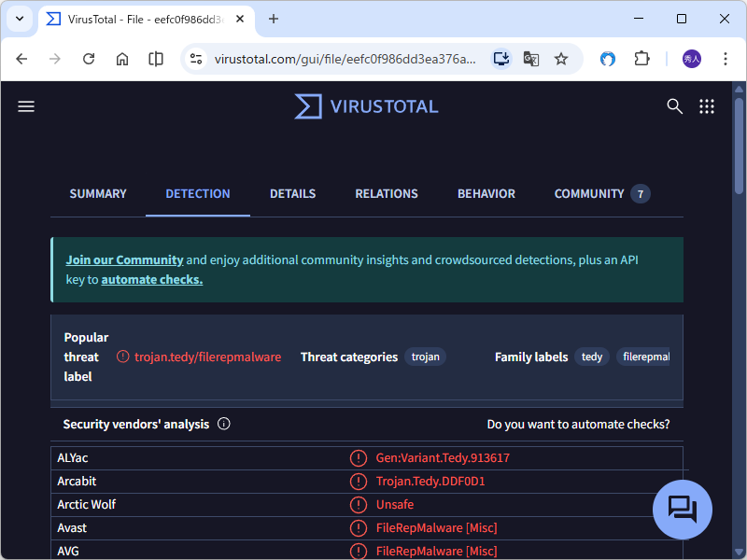Click the Join our Community link

[124, 259]
